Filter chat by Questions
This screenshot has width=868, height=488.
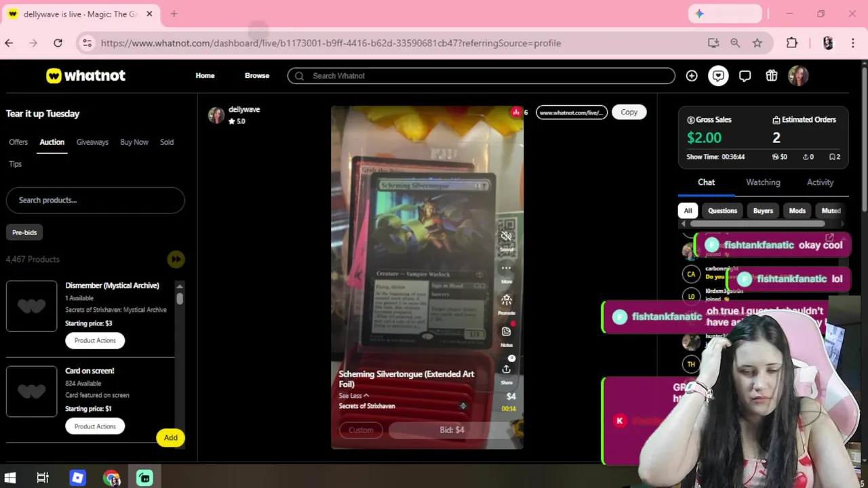pyautogui.click(x=722, y=211)
